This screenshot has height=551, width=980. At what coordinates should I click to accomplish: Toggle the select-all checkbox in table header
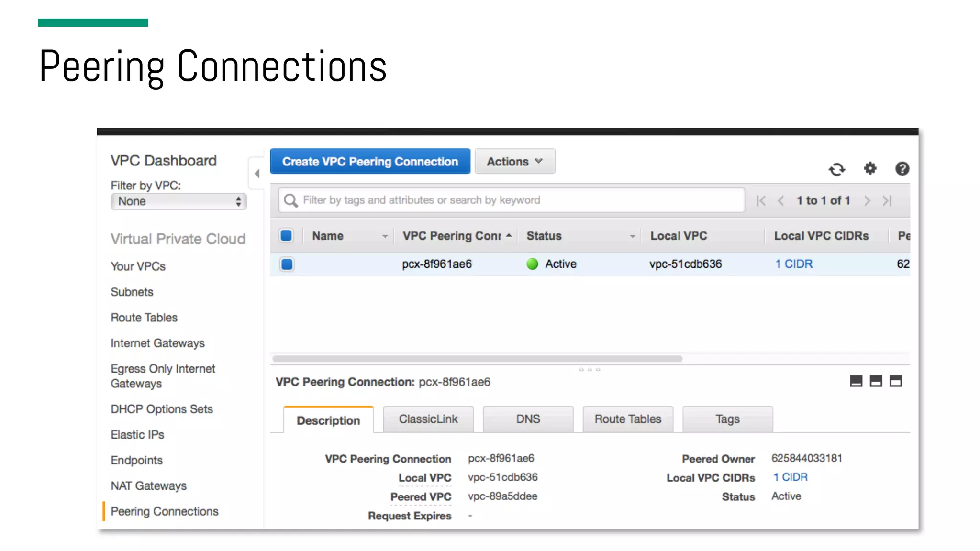[x=286, y=235]
